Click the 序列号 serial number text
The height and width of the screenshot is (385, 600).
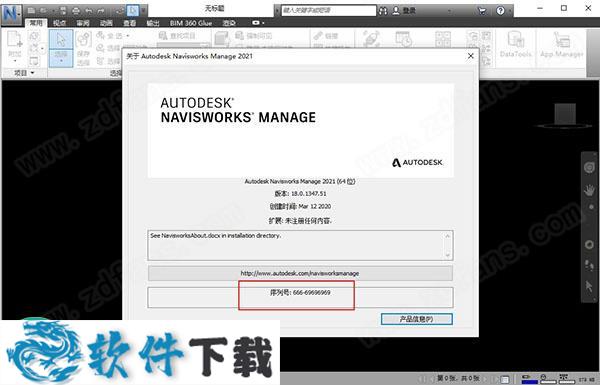[x=300, y=293]
